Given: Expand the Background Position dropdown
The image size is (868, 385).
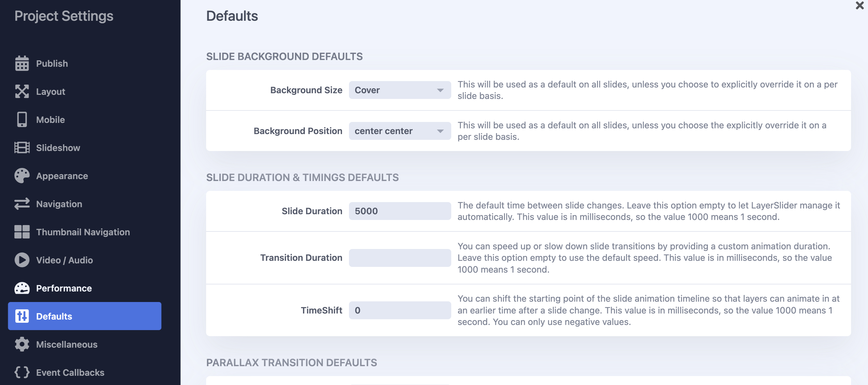Looking at the screenshot, I should pyautogui.click(x=399, y=131).
